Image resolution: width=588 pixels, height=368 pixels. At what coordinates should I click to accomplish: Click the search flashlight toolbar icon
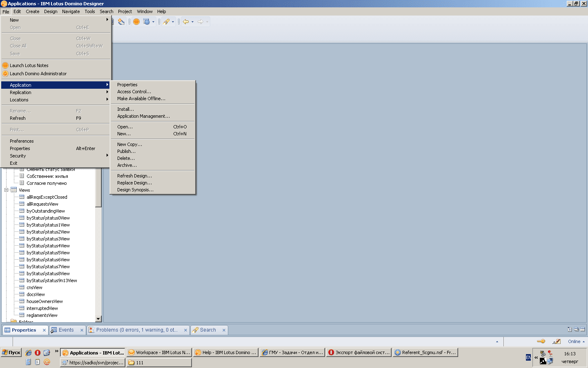166,22
